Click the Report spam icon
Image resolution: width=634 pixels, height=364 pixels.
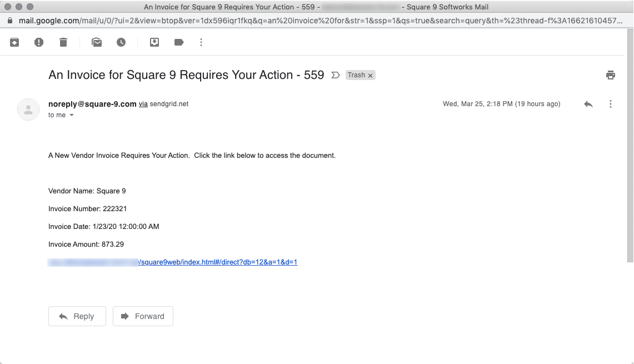39,42
